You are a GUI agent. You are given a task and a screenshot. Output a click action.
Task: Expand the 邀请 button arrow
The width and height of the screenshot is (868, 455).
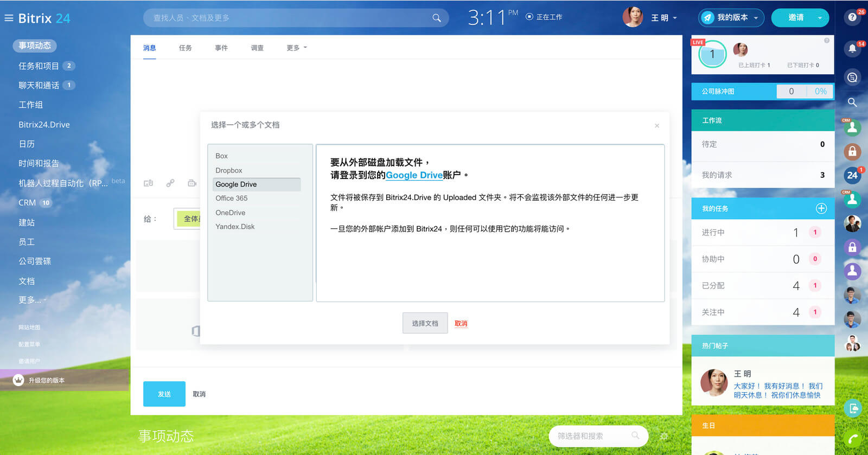pyautogui.click(x=820, y=18)
